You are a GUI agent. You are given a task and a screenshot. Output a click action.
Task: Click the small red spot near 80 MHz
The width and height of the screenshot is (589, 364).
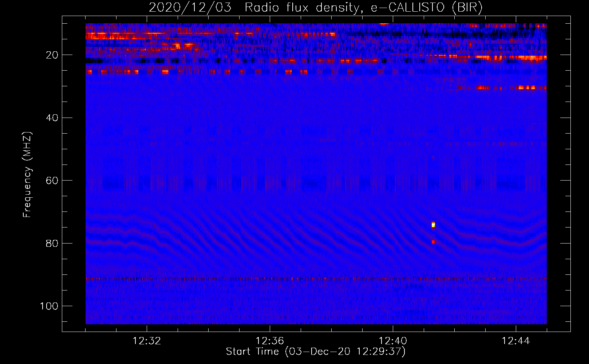pos(433,242)
